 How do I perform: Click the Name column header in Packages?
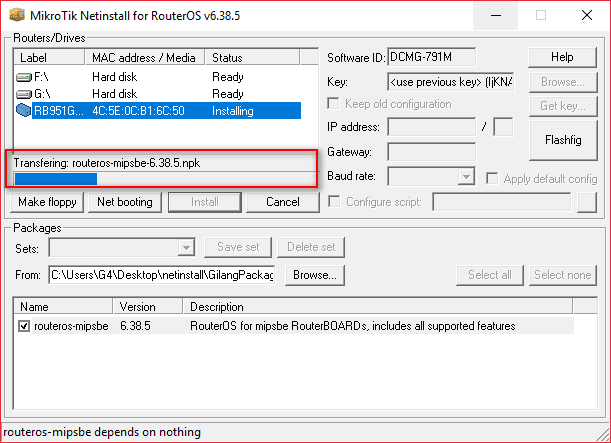click(x=63, y=306)
